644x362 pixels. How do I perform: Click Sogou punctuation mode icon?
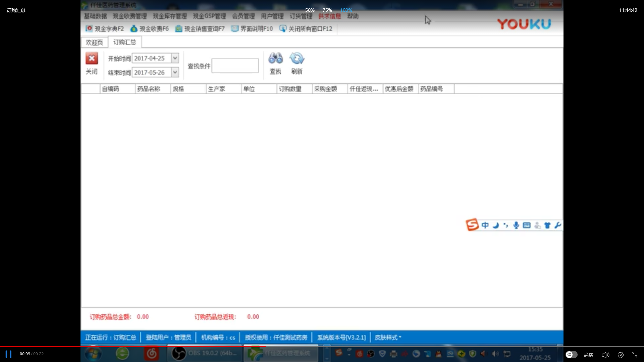point(506,225)
